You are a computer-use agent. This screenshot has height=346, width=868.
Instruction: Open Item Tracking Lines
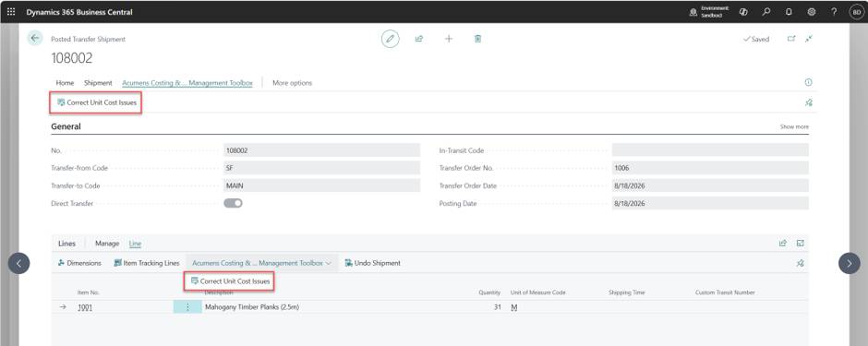tap(147, 263)
